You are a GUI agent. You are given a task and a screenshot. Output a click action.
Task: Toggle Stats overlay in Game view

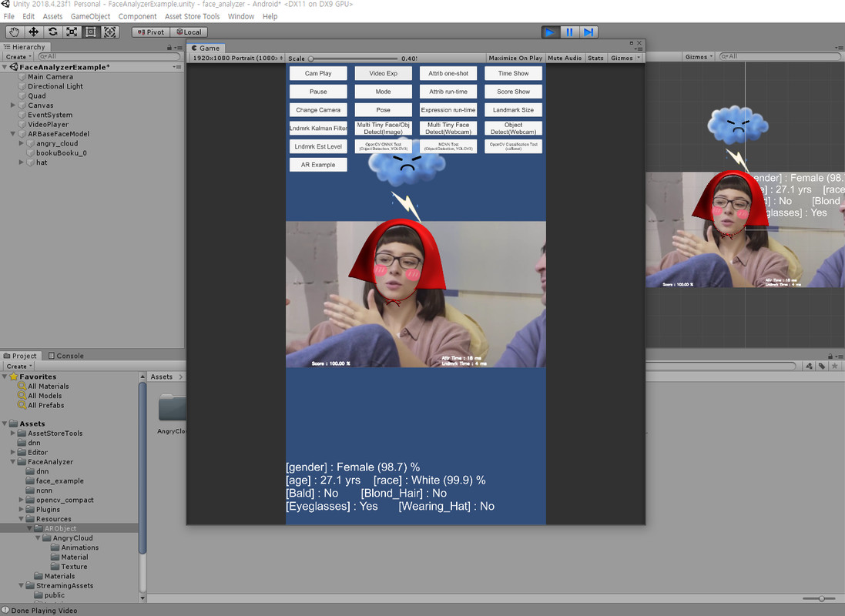pos(595,59)
